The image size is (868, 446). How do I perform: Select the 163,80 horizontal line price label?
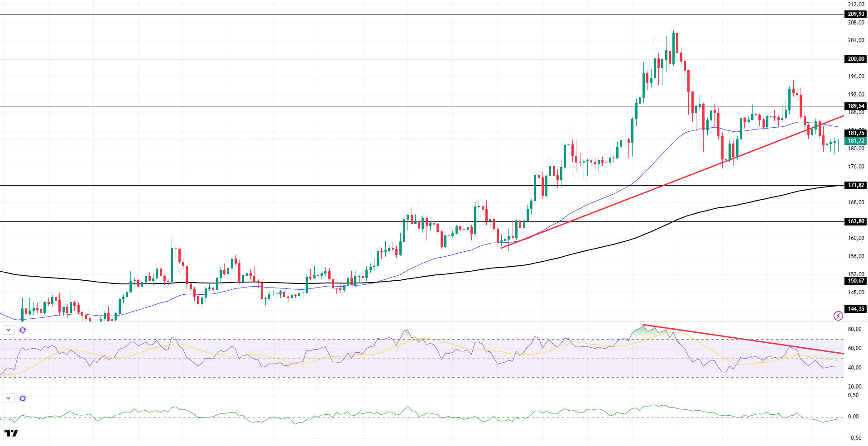click(x=856, y=221)
